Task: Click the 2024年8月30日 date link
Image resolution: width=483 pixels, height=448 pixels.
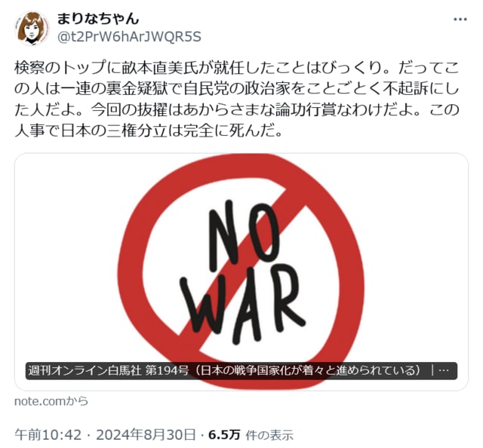Action: 146,434
